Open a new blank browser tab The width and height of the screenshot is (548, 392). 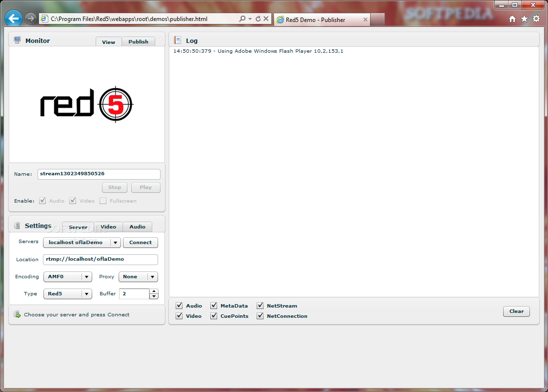click(377, 20)
